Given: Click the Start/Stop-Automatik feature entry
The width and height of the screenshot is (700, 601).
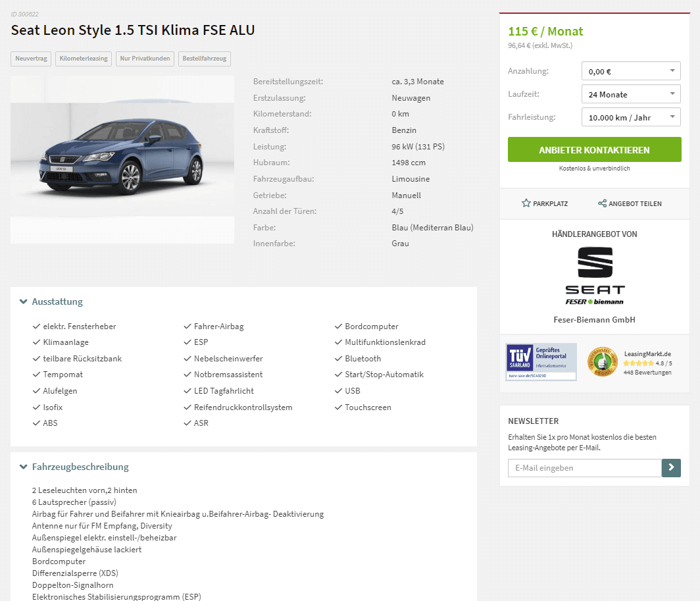Looking at the screenshot, I should coord(384,375).
